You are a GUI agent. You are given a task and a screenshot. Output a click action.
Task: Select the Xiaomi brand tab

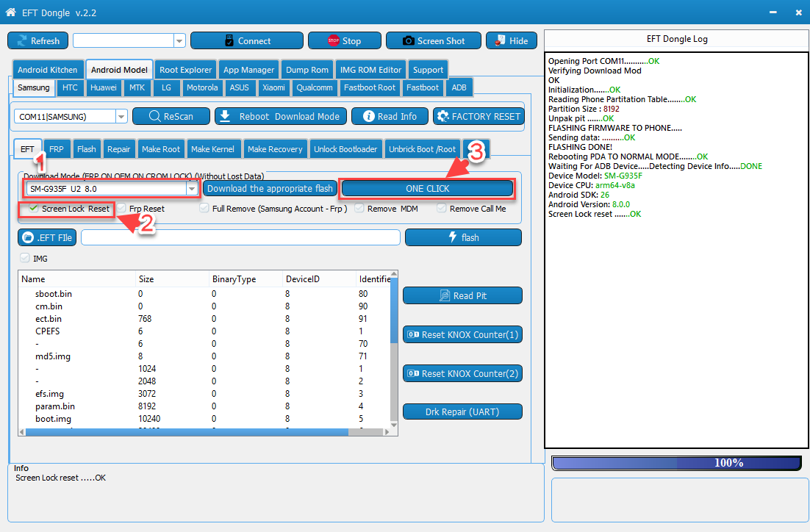[x=273, y=87]
